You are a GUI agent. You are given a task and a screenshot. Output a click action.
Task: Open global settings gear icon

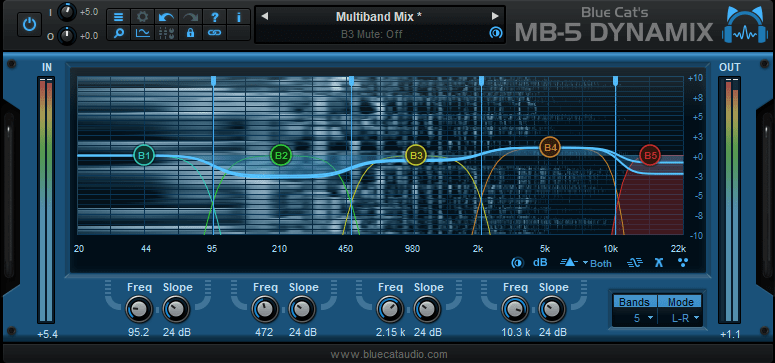click(142, 17)
